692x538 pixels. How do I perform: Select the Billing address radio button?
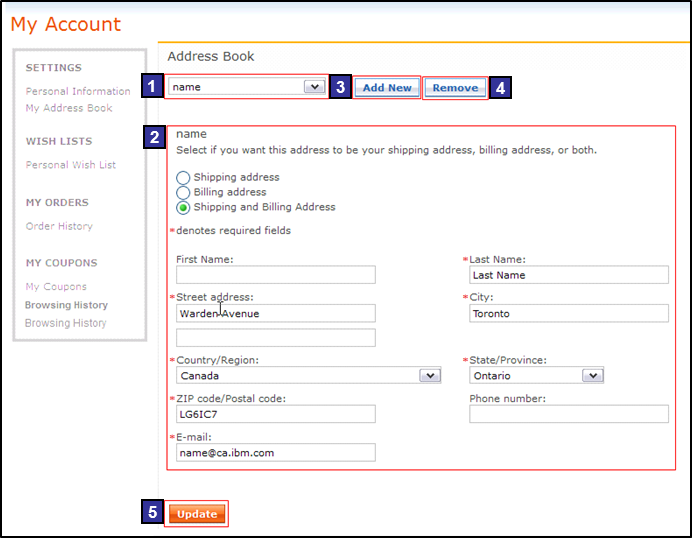(183, 192)
